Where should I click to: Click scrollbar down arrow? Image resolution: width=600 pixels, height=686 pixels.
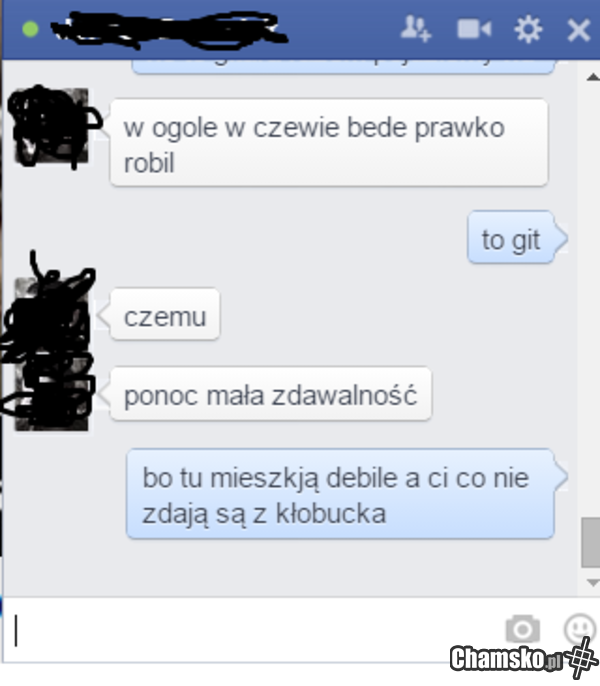coord(593,582)
